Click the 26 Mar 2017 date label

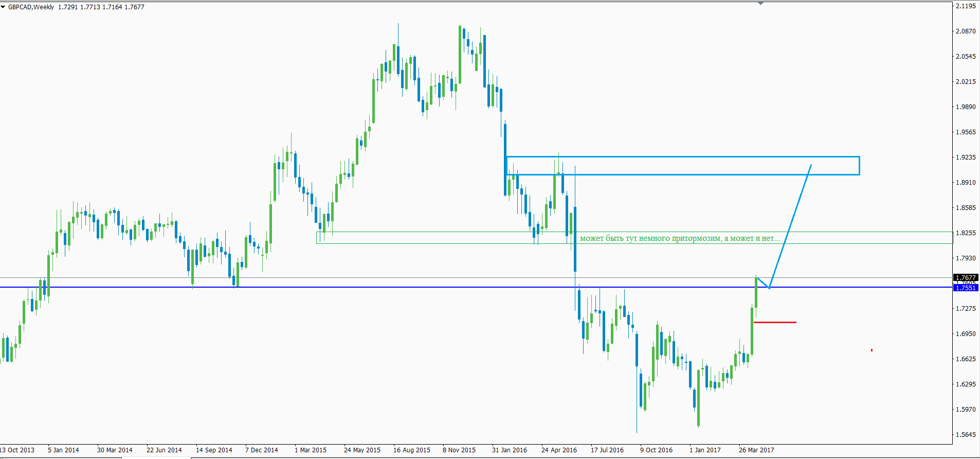756,450
